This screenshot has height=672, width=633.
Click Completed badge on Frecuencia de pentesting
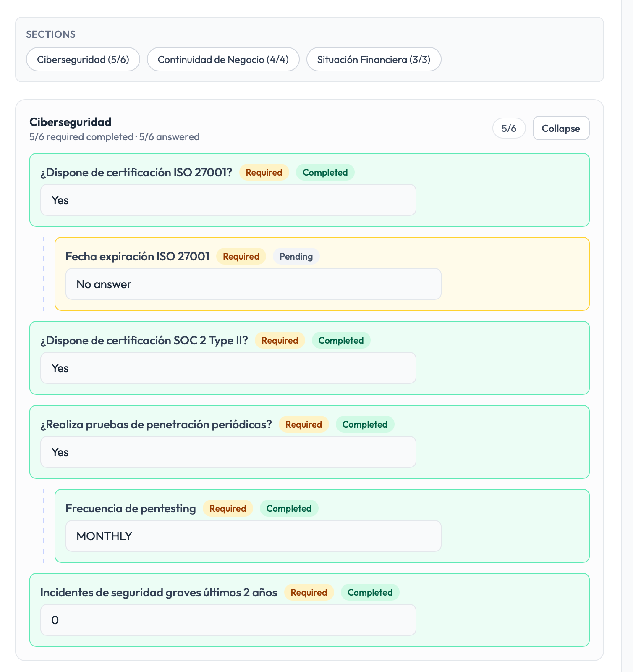[x=289, y=508]
